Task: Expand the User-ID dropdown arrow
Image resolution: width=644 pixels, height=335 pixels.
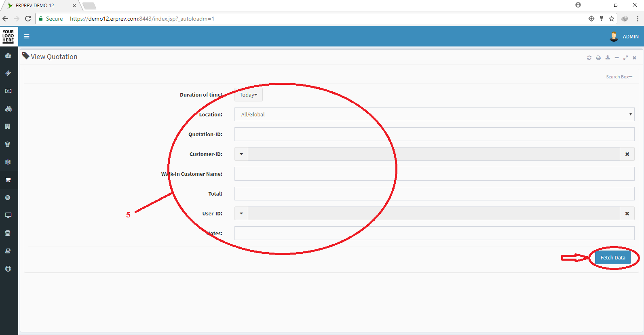Action: point(241,213)
